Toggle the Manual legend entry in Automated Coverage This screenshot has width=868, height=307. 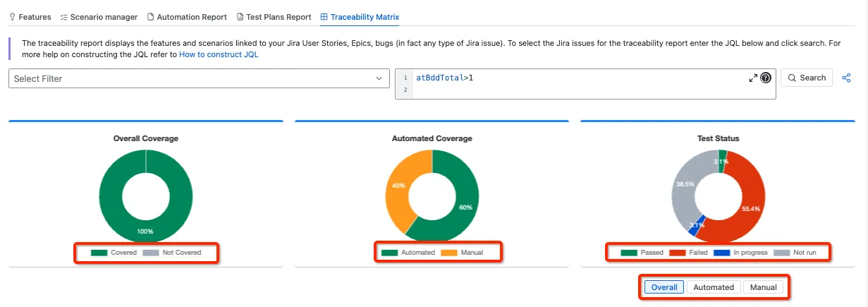pyautogui.click(x=462, y=252)
